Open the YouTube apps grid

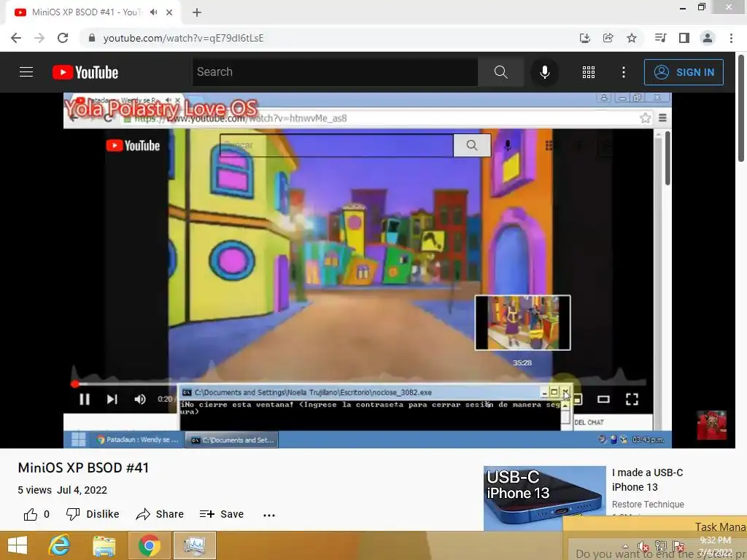click(589, 72)
